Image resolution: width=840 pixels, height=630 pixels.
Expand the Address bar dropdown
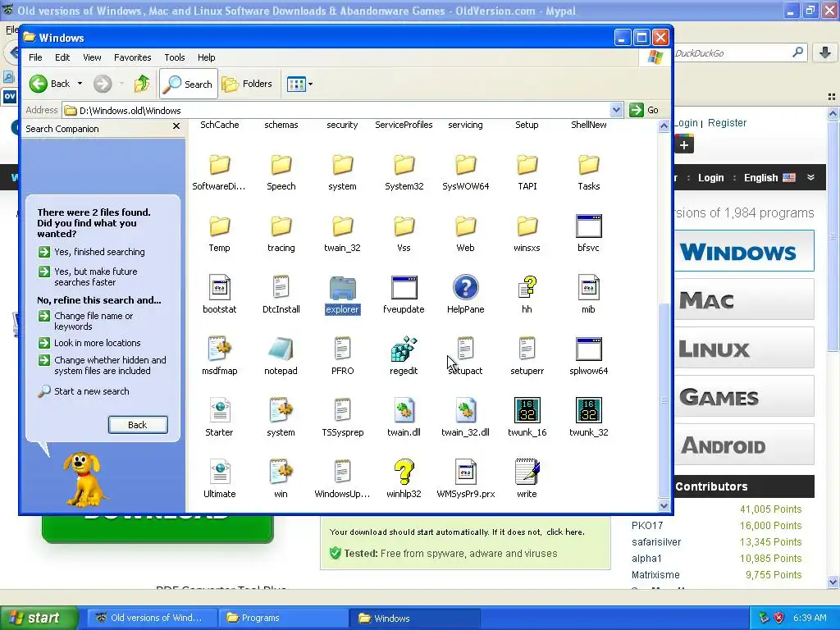(616, 111)
